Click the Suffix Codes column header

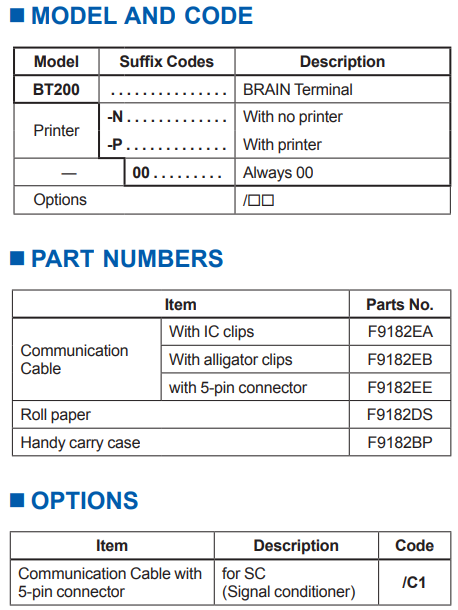(x=167, y=61)
